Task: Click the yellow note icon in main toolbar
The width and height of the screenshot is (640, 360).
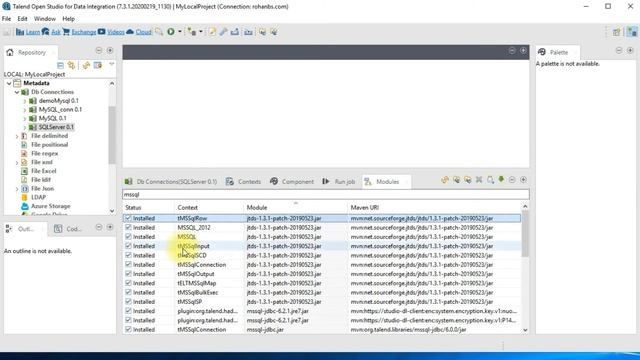Action: click(x=212, y=32)
